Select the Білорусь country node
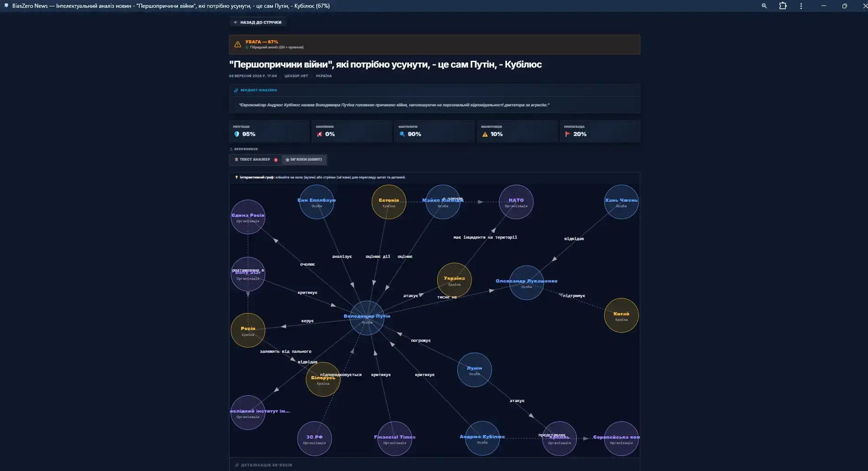 click(323, 379)
